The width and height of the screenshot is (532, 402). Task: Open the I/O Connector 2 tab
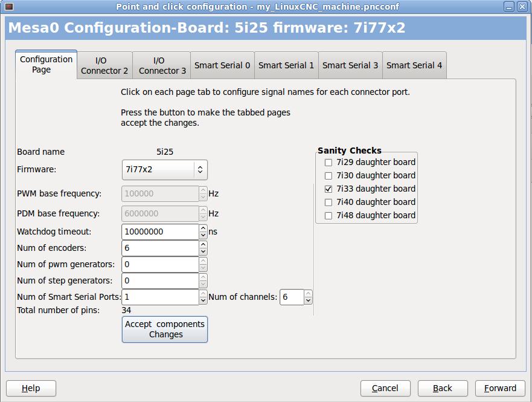pyautogui.click(x=104, y=65)
